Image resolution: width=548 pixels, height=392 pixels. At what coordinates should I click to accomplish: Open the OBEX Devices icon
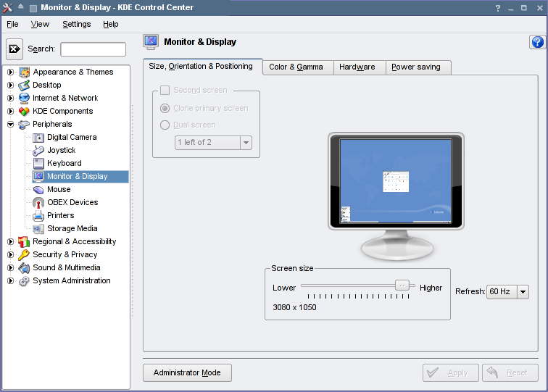[38, 202]
